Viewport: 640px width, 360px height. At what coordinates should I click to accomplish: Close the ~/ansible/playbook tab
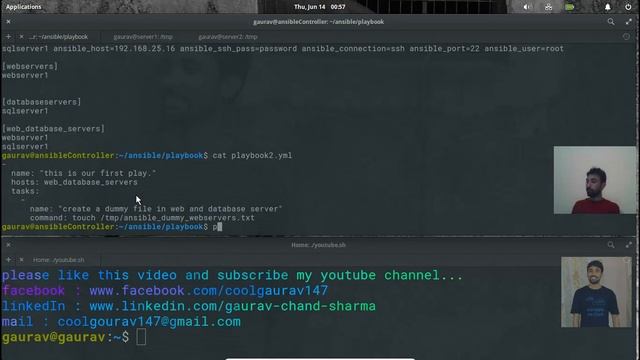pyautogui.click(x=22, y=37)
